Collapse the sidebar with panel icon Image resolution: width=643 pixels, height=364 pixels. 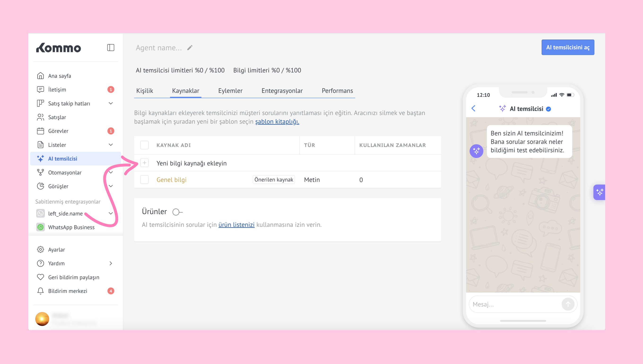point(110,48)
